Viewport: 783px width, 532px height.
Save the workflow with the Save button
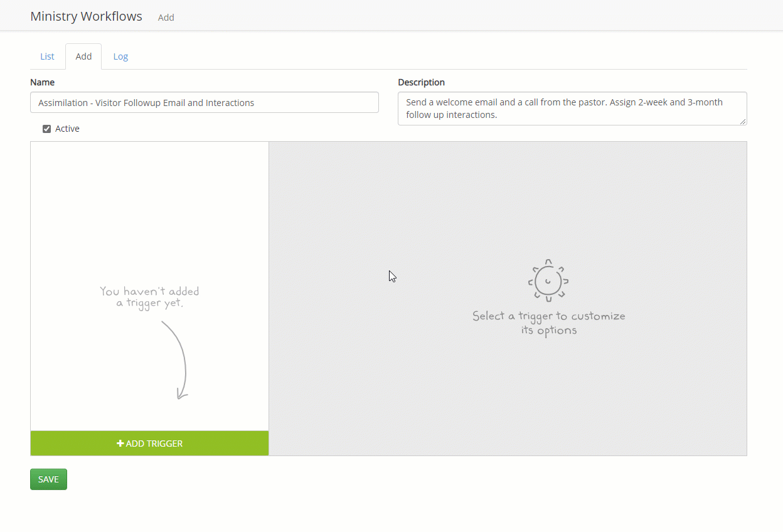[x=48, y=479]
